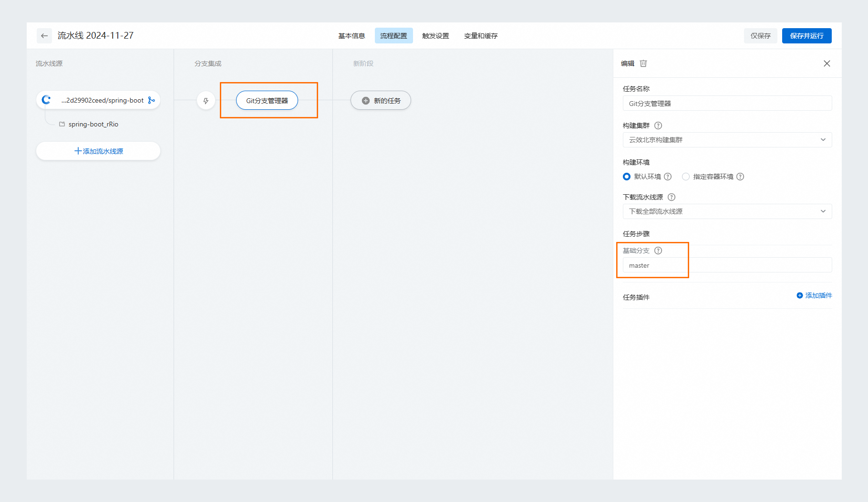868x502 pixels.
Task: Click the plus icon in 新的任务
Action: [x=366, y=101]
